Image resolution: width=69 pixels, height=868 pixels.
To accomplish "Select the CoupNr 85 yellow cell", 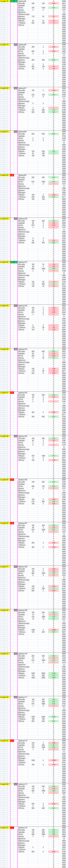I will pyautogui.click(x=5, y=306).
